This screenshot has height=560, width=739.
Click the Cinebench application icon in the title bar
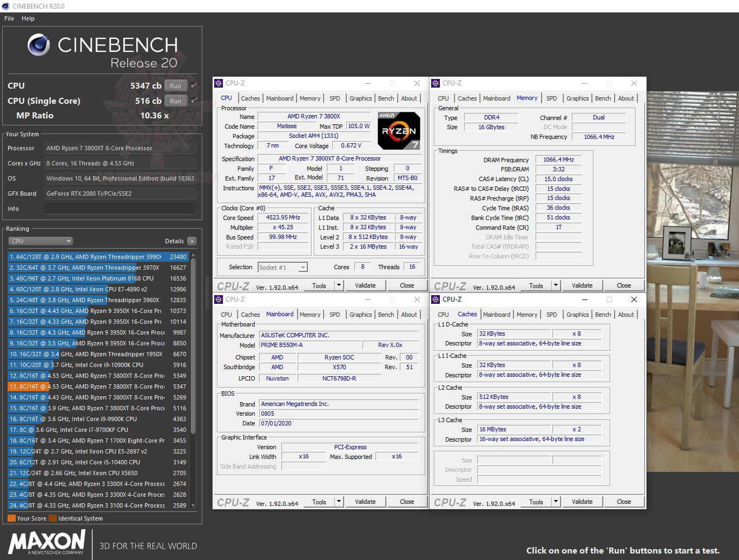tap(5, 6)
